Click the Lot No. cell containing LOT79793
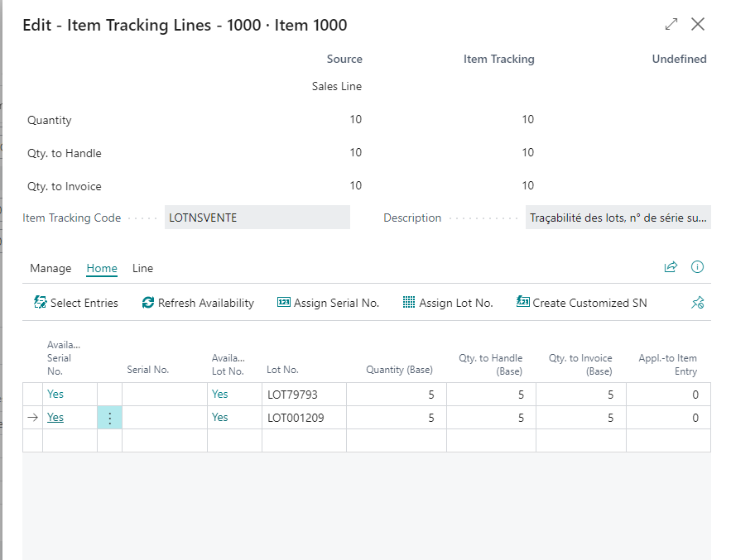Screen dimensions: 731x560 [x=303, y=395]
